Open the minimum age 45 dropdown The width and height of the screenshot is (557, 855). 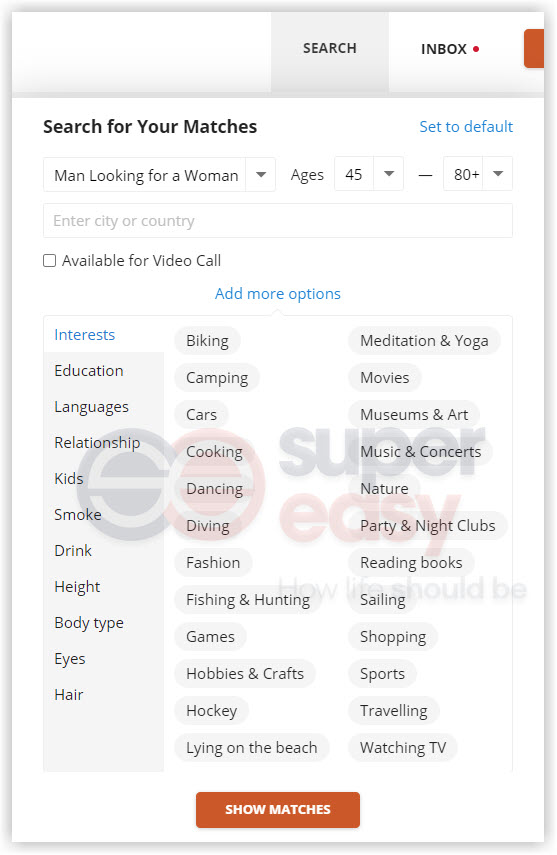(x=369, y=174)
